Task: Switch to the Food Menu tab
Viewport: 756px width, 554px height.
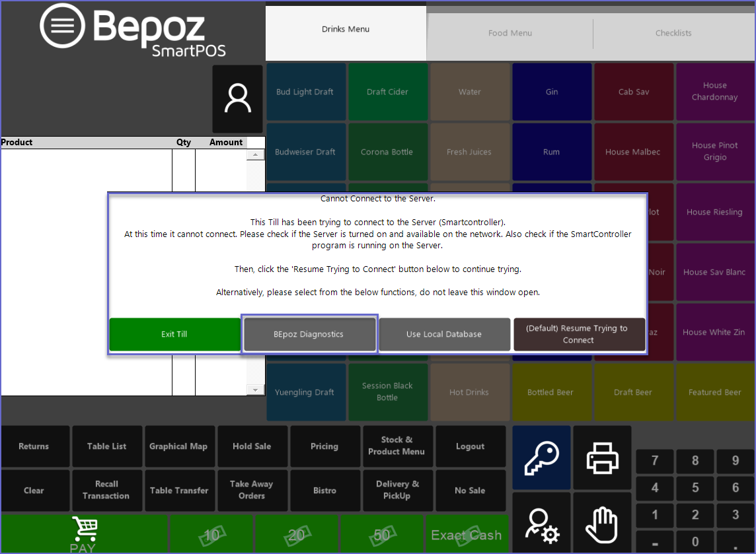Action: [x=510, y=33]
